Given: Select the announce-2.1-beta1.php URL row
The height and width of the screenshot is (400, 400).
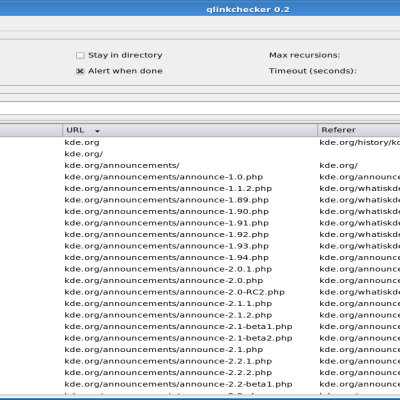Looking at the screenshot, I should [x=178, y=327].
